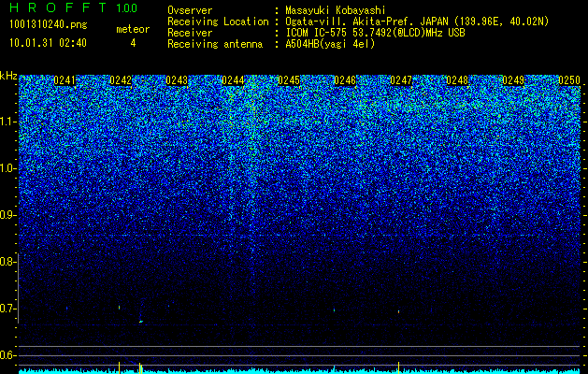The image size is (588, 374).
Task: Click the red echo dot below 0247
Action: (398, 311)
